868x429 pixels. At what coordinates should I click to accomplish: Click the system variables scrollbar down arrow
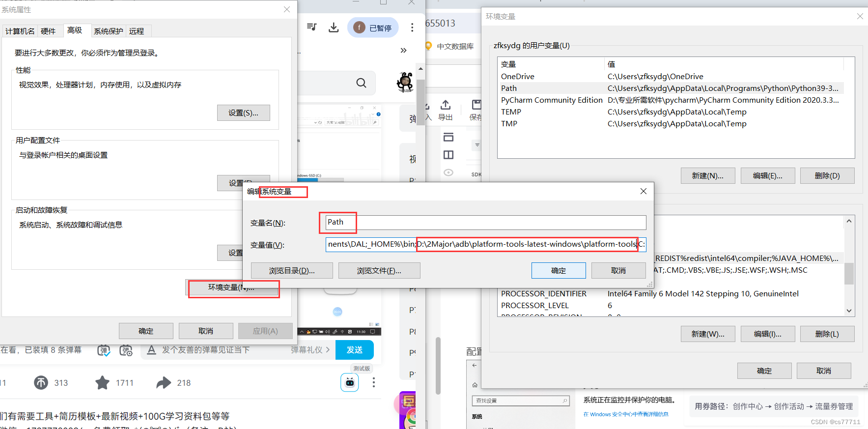point(849,311)
